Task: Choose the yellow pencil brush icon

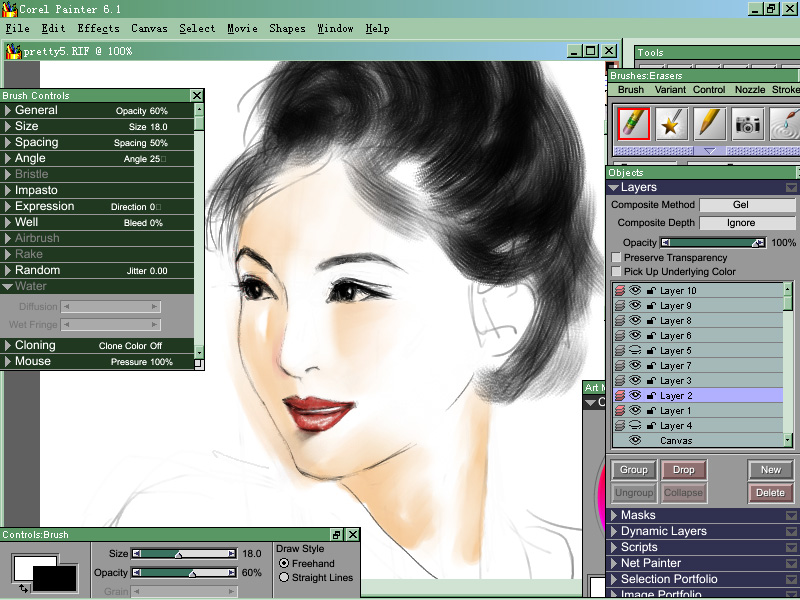Action: [710, 123]
